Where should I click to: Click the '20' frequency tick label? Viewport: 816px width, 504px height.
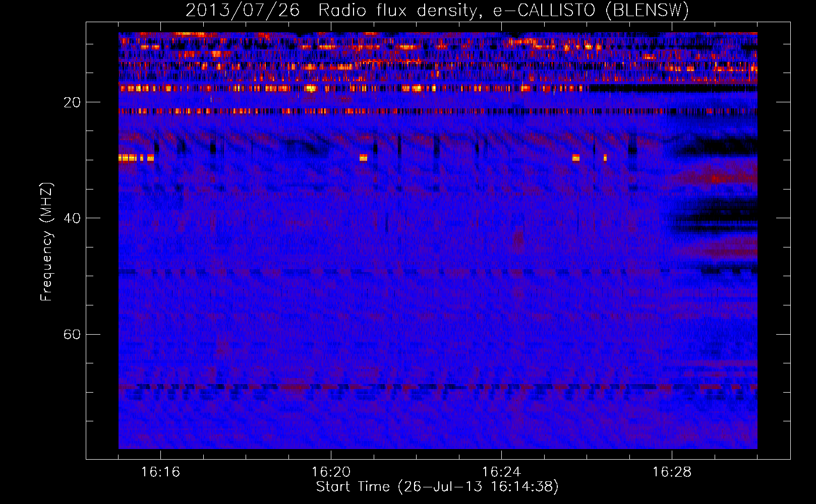coord(72,102)
